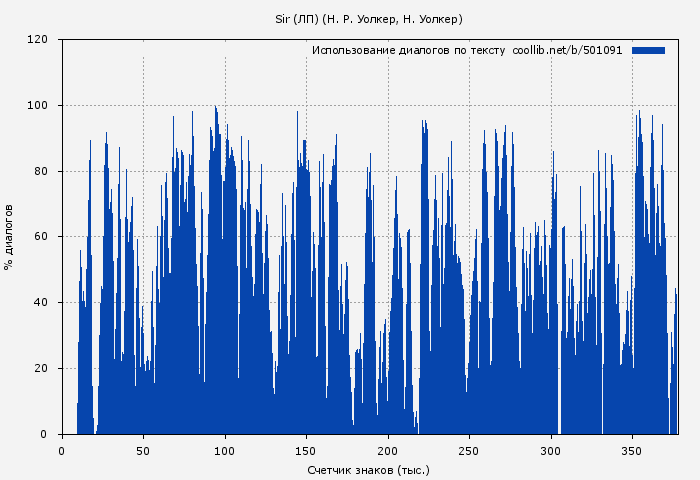700x480 pixels.
Task: Click the coollib.net/b/501091 text in legend
Action: coord(567,50)
